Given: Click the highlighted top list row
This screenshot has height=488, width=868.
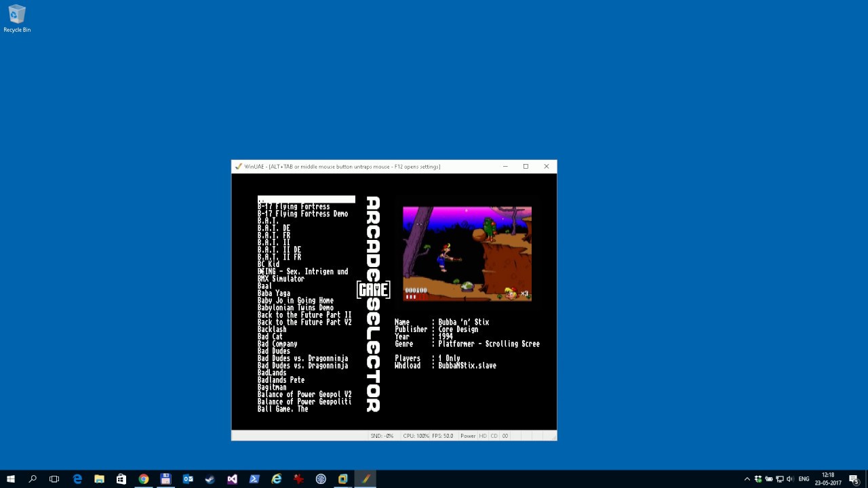Looking at the screenshot, I should 306,199.
